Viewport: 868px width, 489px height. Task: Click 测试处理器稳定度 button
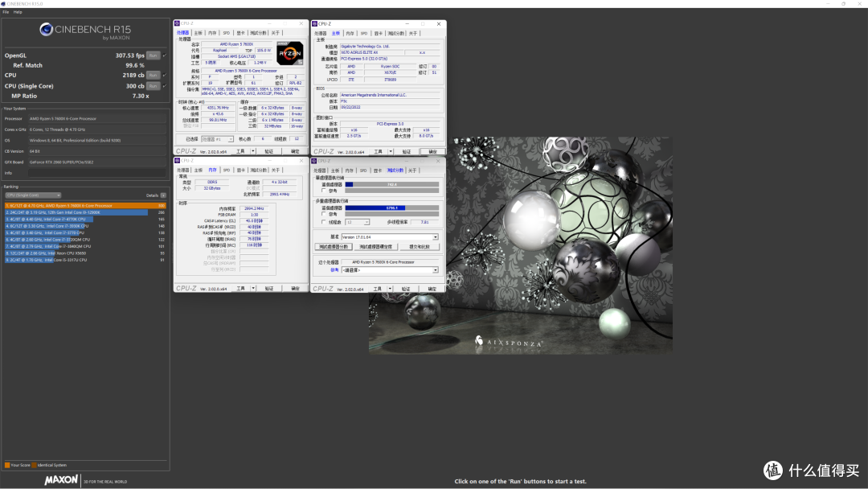click(x=375, y=247)
